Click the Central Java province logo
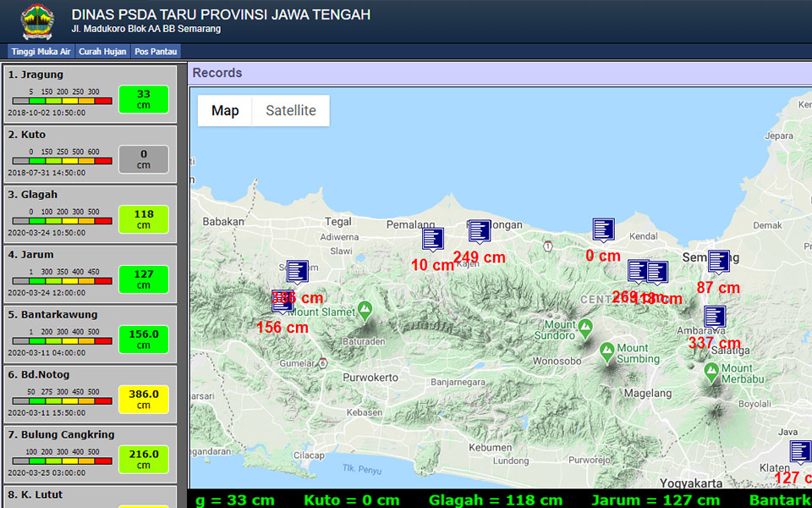The height and width of the screenshot is (508, 812). pos(36,21)
